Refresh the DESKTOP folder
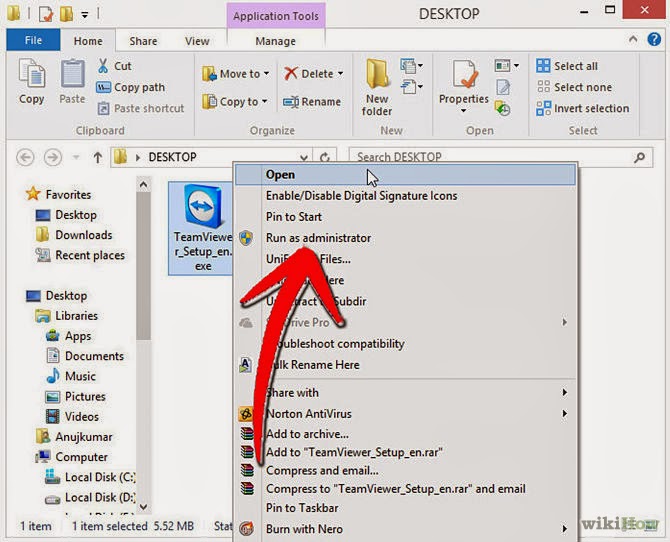670x542 pixels. click(325, 158)
